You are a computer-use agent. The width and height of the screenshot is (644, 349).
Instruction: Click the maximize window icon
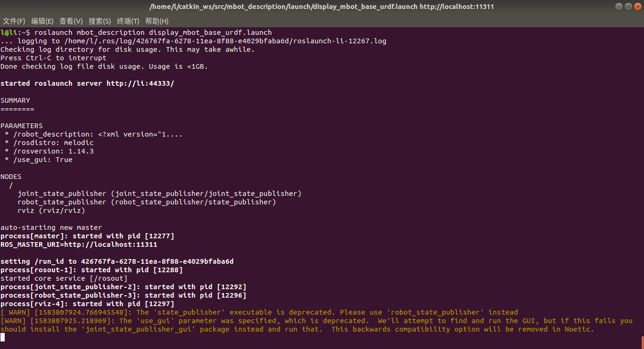pos(629,6)
